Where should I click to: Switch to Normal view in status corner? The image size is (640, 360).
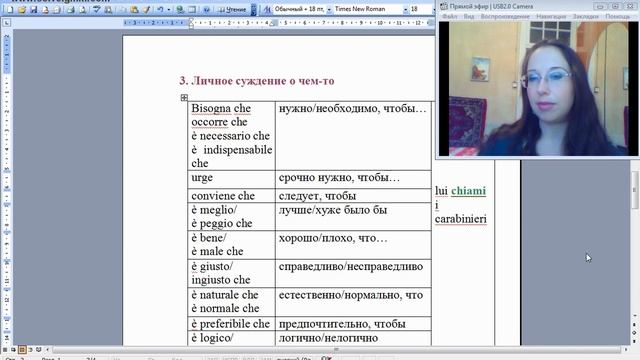(5, 350)
